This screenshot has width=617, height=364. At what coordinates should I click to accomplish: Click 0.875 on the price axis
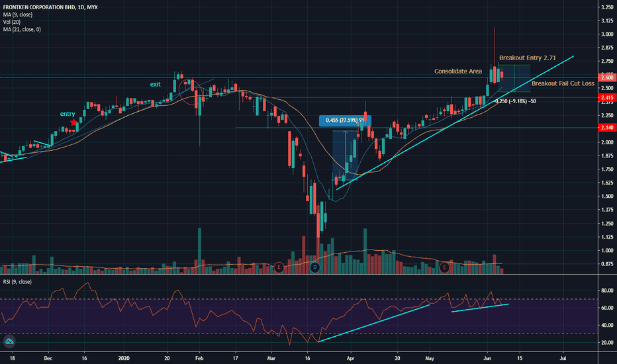tap(607, 263)
